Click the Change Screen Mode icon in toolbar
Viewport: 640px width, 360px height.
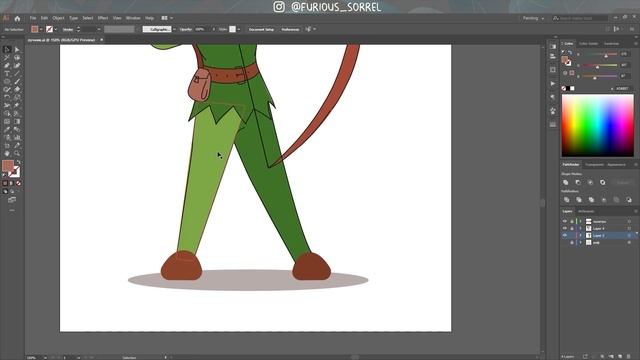12,200
